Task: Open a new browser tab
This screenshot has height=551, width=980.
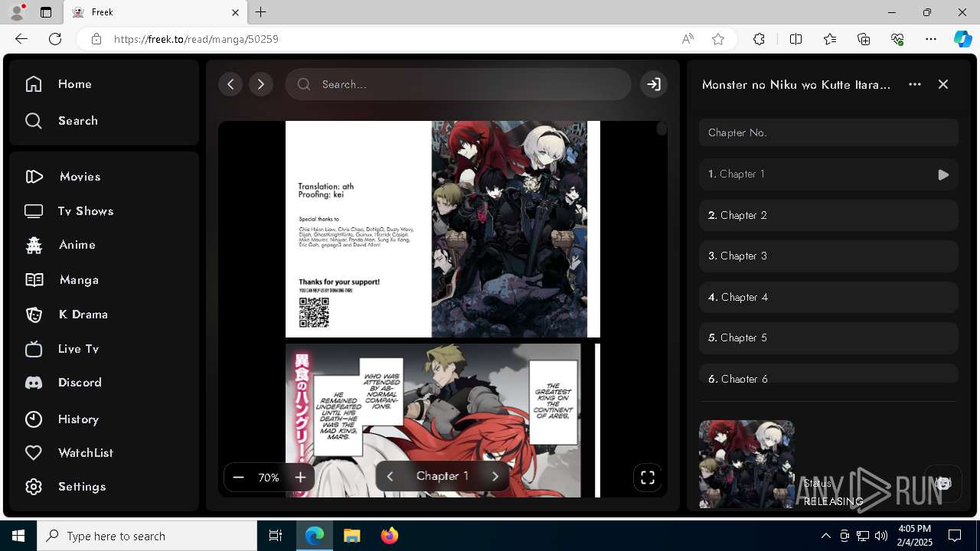Action: (261, 12)
